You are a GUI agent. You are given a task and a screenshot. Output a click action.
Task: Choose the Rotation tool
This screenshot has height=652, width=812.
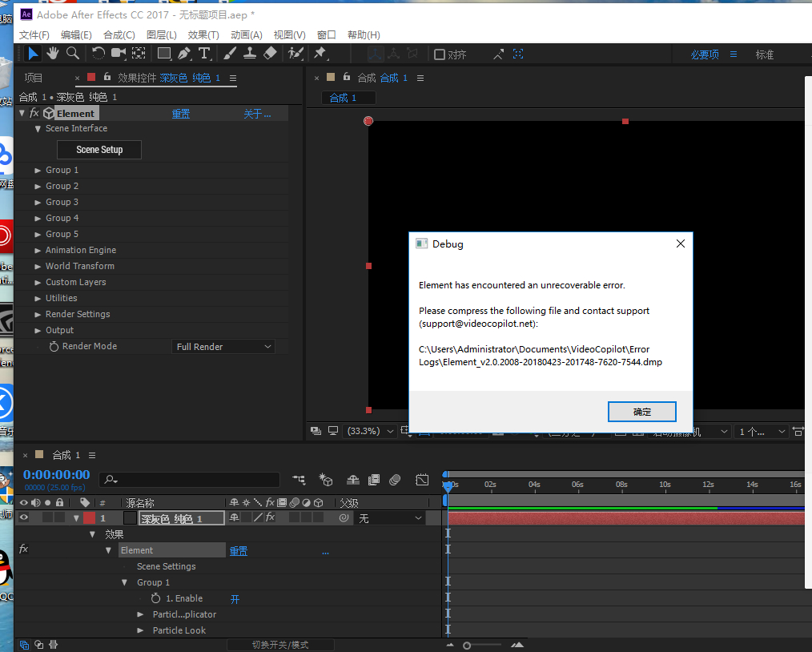(x=98, y=54)
